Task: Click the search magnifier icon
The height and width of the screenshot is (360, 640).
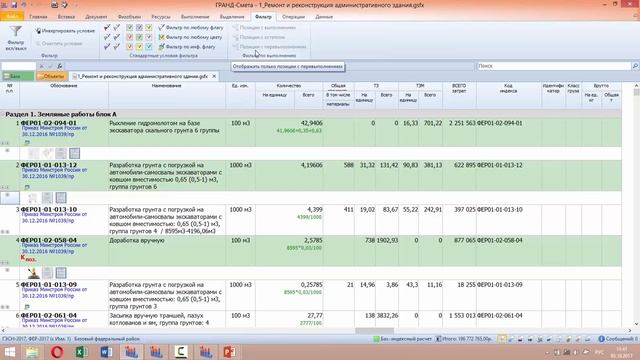Action: tap(635, 66)
